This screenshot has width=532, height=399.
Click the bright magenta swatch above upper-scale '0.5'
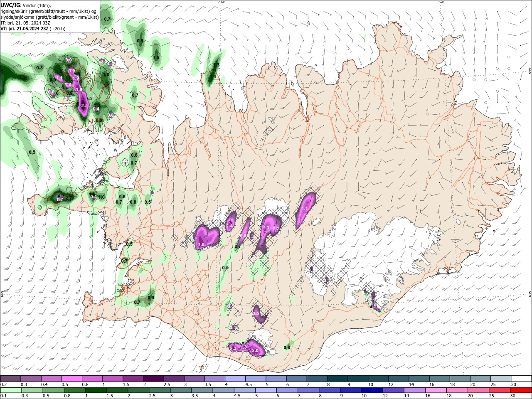coord(71,379)
